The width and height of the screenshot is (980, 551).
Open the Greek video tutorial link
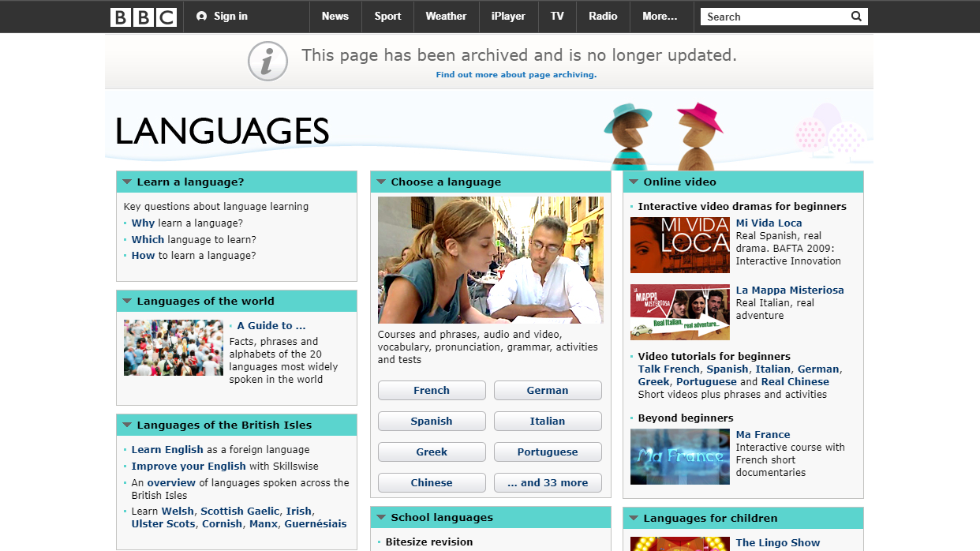click(x=653, y=382)
